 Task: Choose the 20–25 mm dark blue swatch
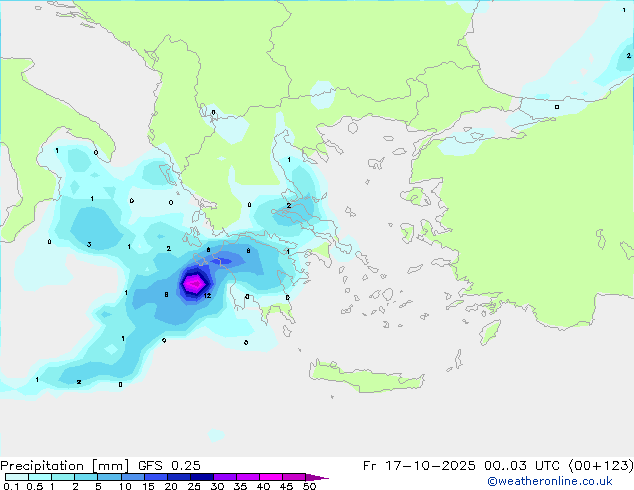[x=178, y=477]
